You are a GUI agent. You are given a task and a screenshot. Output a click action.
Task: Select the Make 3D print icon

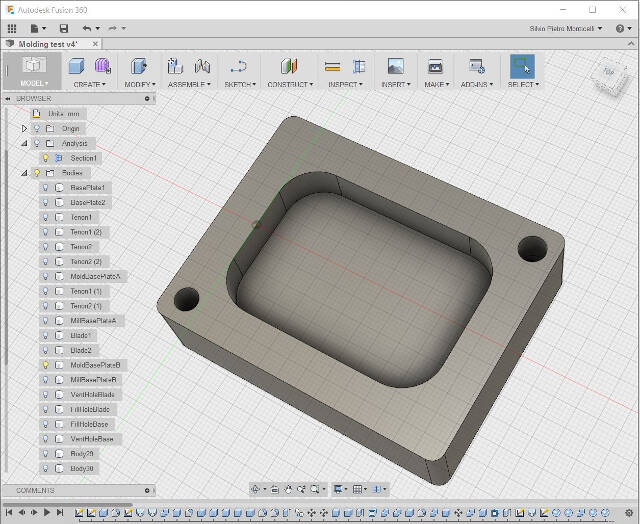pos(436,66)
